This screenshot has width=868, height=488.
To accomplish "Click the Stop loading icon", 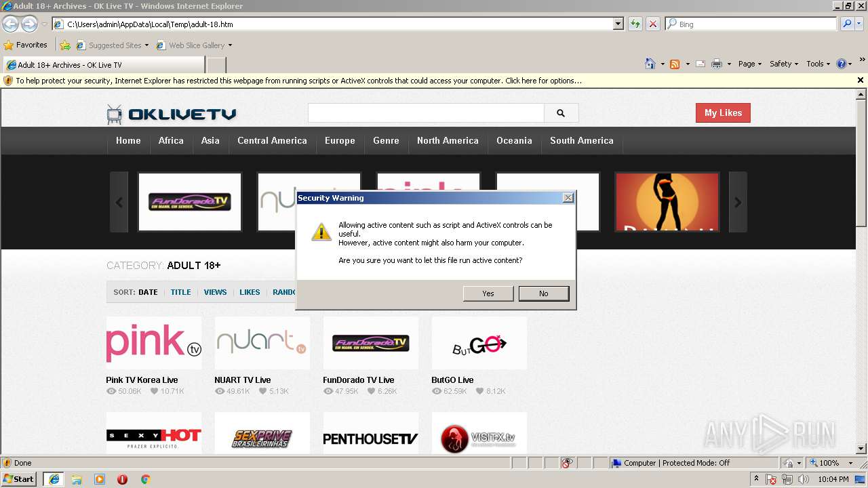I will coord(653,24).
